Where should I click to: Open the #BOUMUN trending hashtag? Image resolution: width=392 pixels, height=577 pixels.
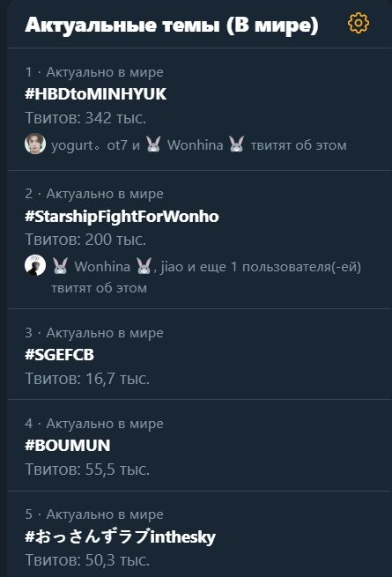click(x=67, y=446)
